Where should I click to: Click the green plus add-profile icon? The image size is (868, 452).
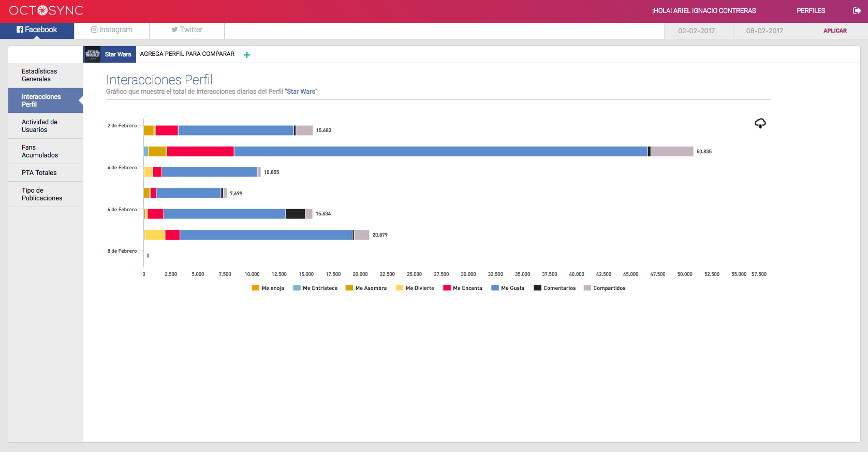[x=247, y=55]
